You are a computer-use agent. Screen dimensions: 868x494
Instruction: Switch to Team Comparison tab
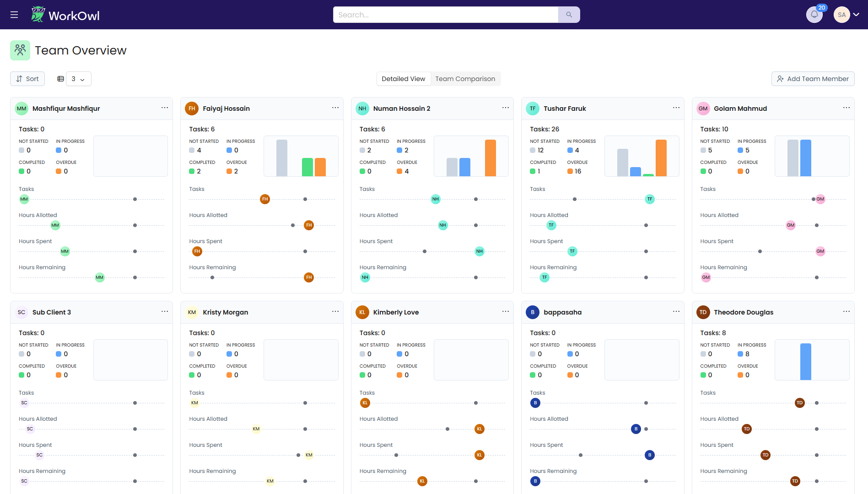(465, 79)
